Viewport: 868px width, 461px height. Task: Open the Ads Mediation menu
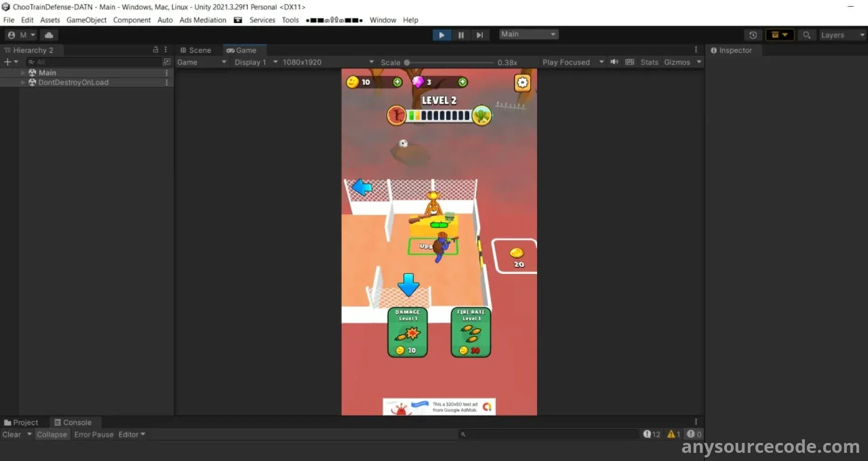pyautogui.click(x=203, y=20)
